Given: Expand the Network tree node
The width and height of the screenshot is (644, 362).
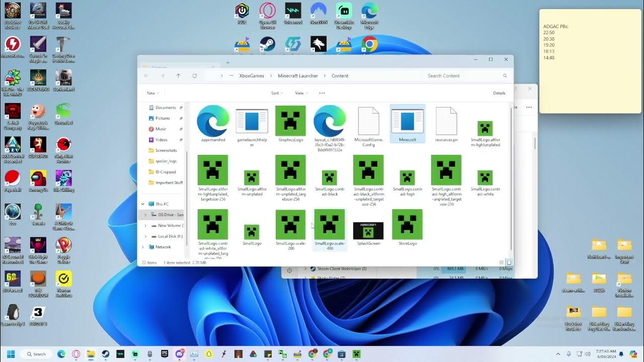Looking at the screenshot, I should tap(143, 247).
